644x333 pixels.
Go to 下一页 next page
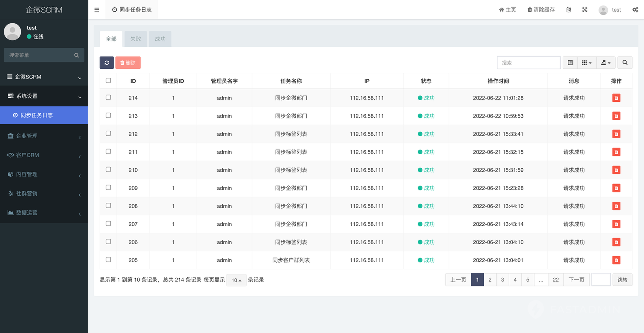click(x=576, y=280)
